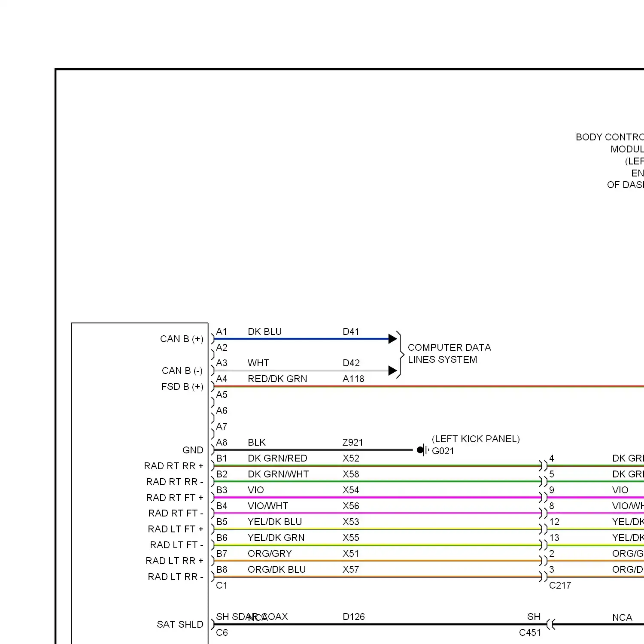Click the VIO/WHT label beside pin B4
The width and height of the screenshot is (644, 644).
pyautogui.click(x=268, y=506)
